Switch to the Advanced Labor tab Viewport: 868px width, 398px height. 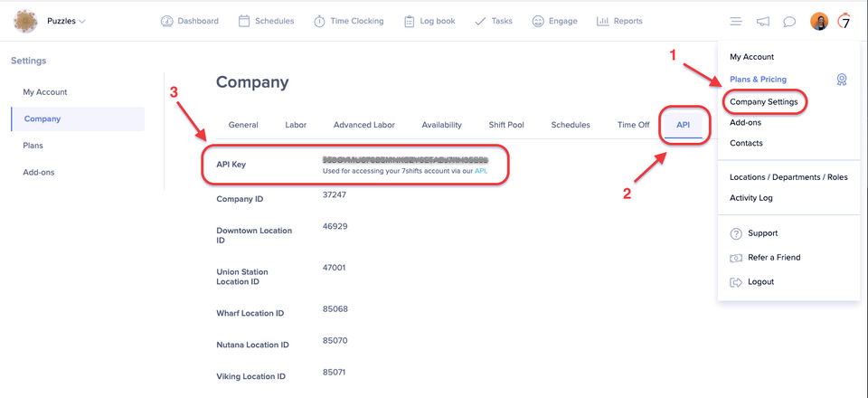(364, 125)
